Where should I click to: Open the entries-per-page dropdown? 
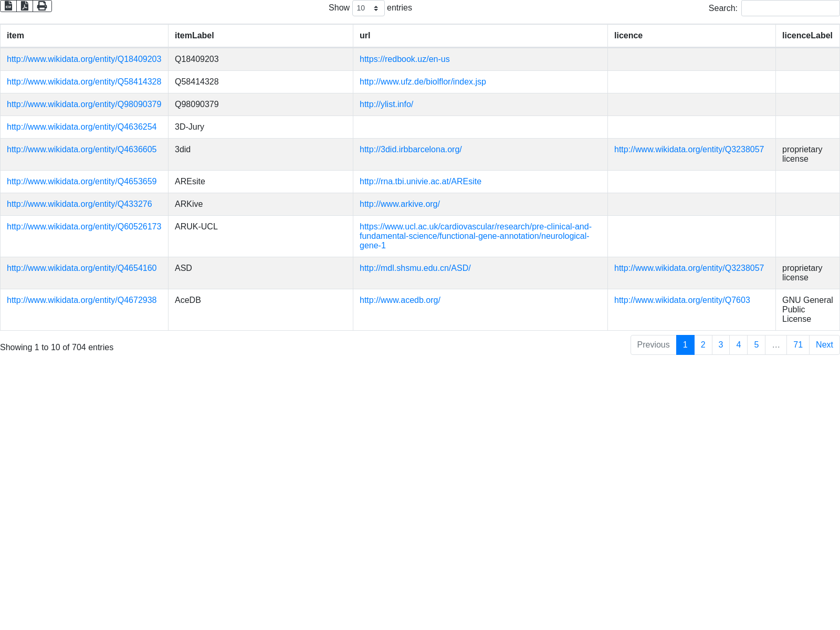(x=368, y=8)
